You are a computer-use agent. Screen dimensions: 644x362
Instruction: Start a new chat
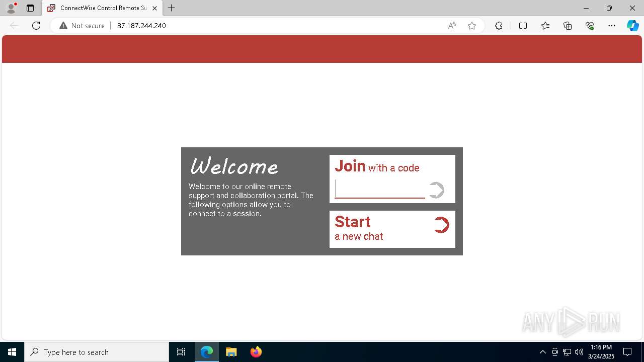(392, 229)
